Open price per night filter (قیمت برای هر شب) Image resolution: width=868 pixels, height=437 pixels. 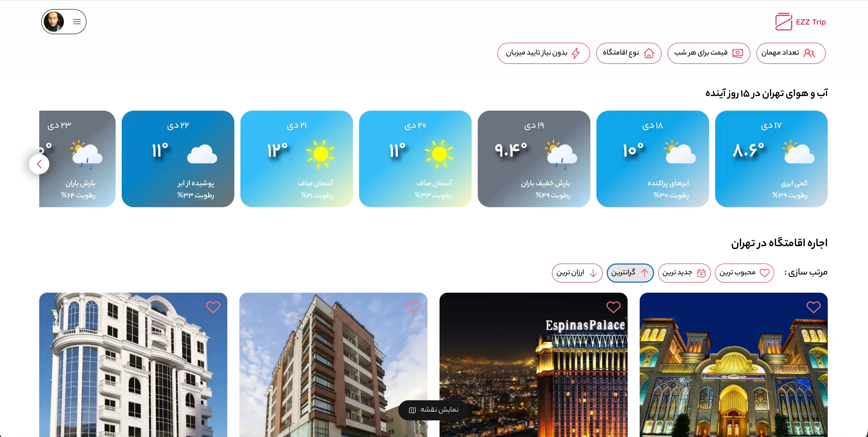[708, 53]
